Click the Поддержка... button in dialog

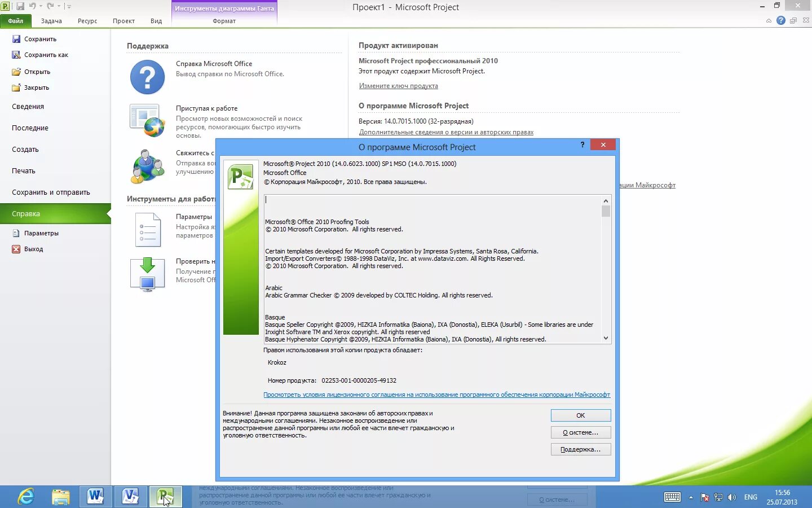pyautogui.click(x=581, y=449)
